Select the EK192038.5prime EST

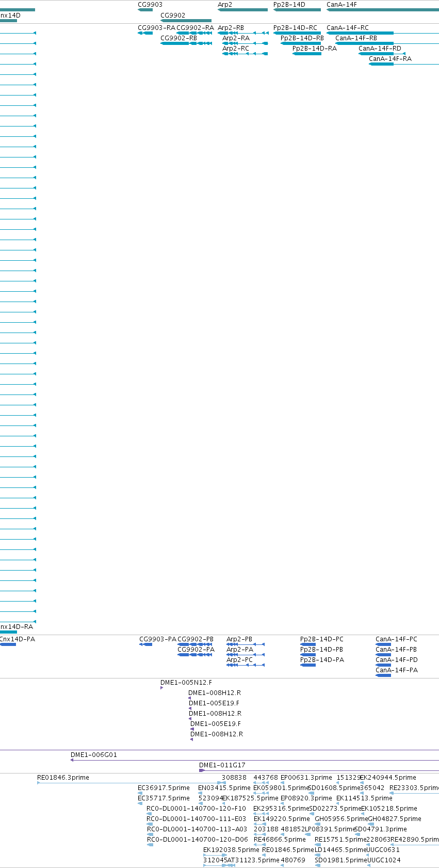(x=215, y=855)
